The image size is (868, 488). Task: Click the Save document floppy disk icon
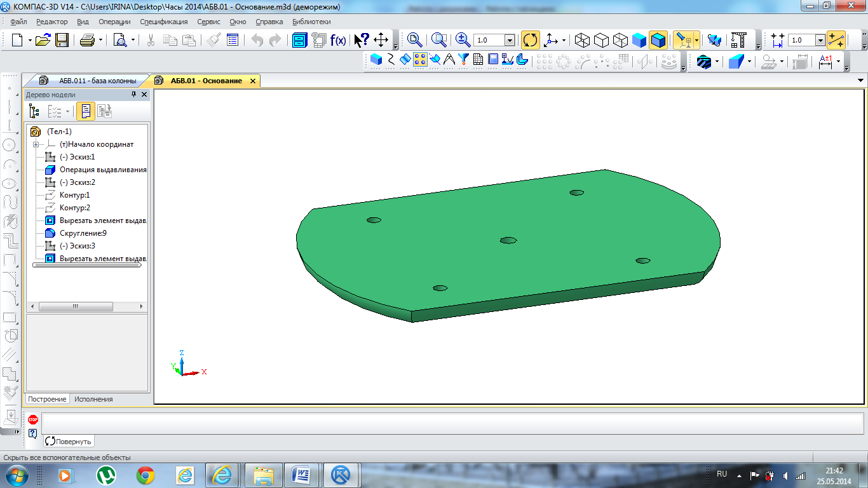point(62,40)
